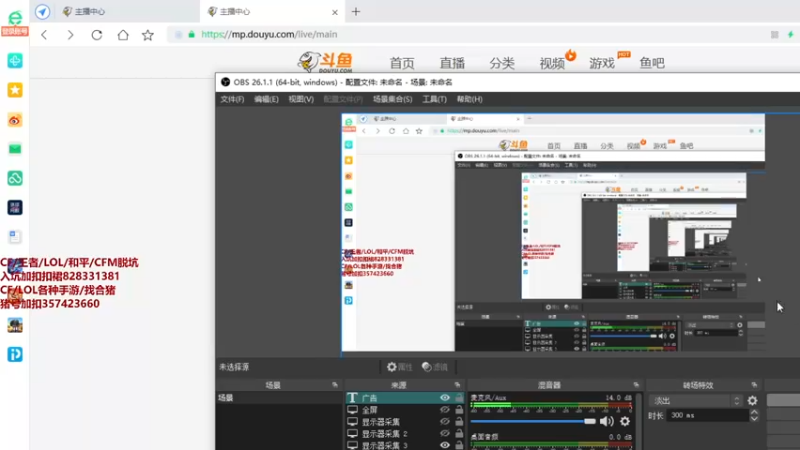Viewport: 800px width, 450px height.
Task: Open 直播 on Douyu navigation
Action: click(452, 63)
